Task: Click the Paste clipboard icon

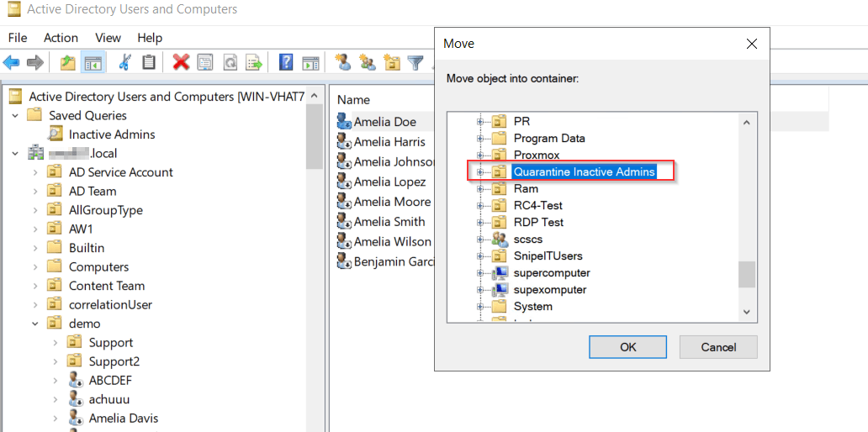Action: 148,62
